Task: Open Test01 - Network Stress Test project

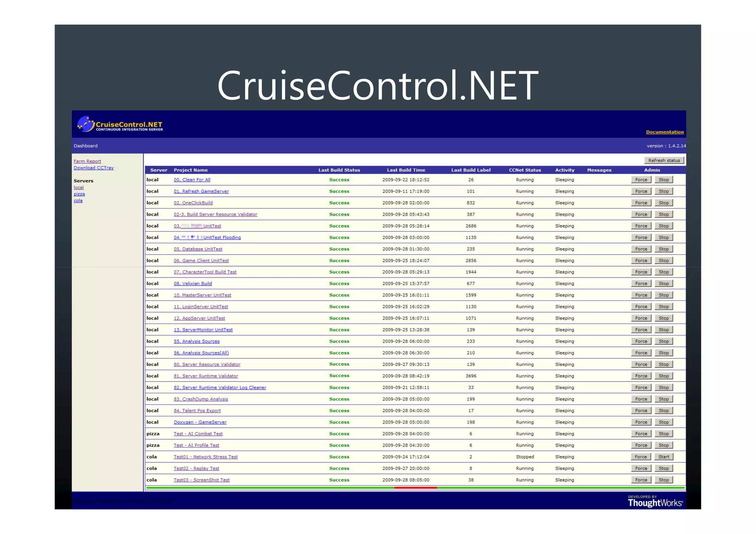Action: point(206,457)
